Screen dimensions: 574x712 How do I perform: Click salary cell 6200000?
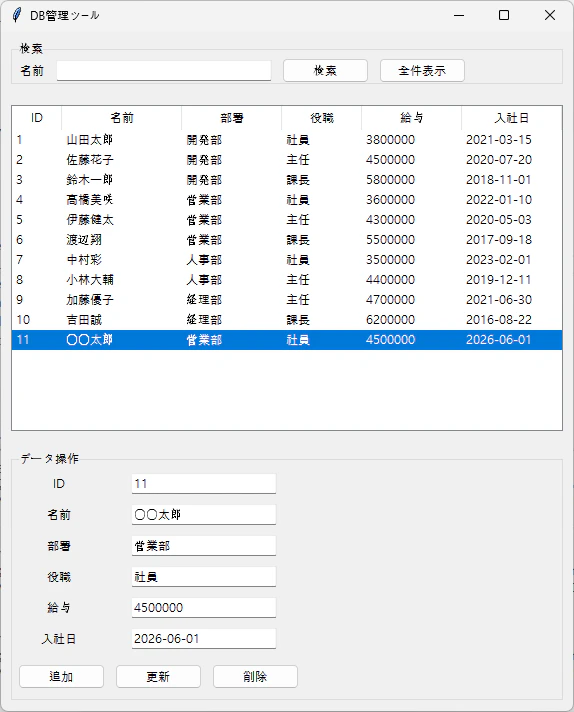(391, 320)
